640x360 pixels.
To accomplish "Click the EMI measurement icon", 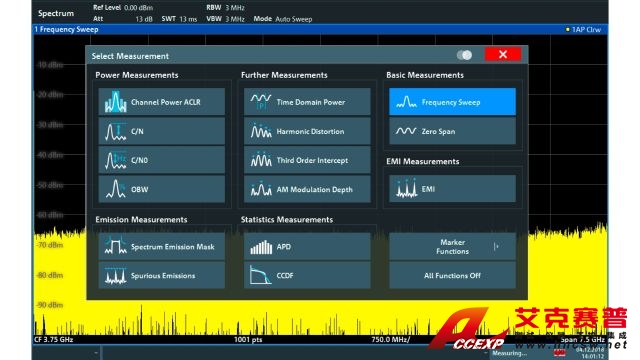I will coord(407,189).
